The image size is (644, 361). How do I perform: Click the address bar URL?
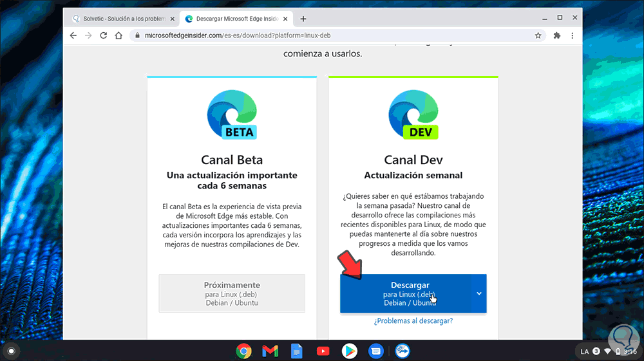coord(238,35)
